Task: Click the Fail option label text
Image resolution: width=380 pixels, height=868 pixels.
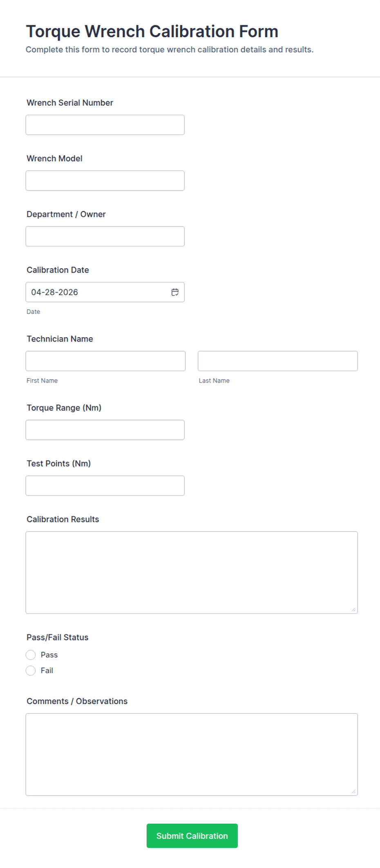Action: tap(47, 671)
